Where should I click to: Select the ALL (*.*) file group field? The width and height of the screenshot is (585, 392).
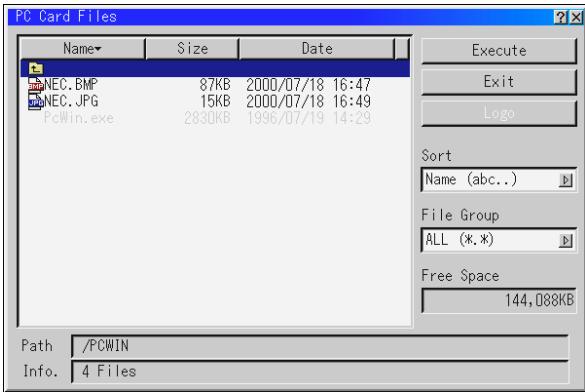[x=499, y=240]
